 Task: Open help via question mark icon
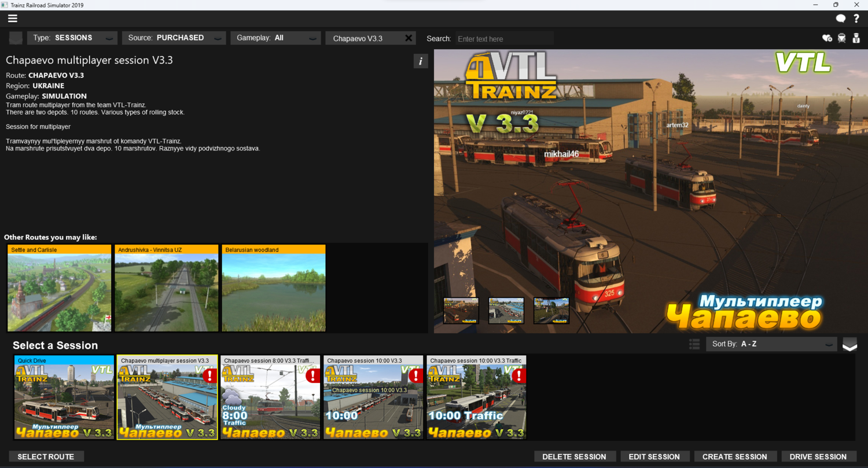(856, 19)
